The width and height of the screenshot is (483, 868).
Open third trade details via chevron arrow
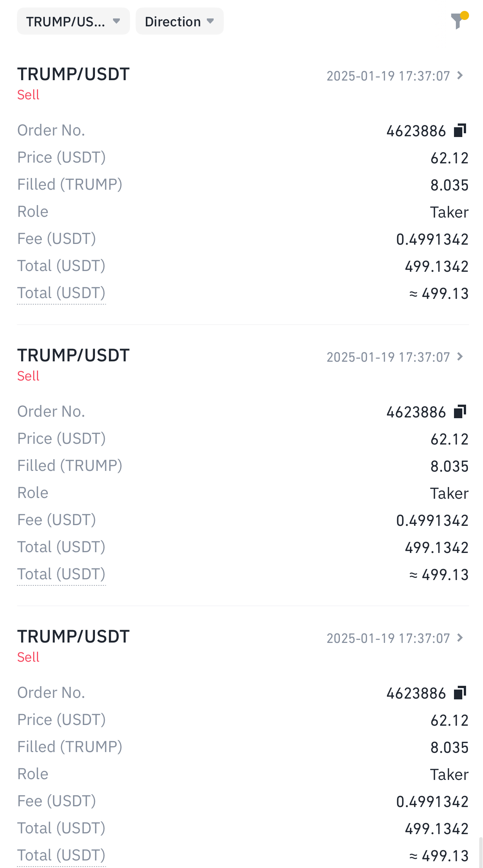point(460,638)
